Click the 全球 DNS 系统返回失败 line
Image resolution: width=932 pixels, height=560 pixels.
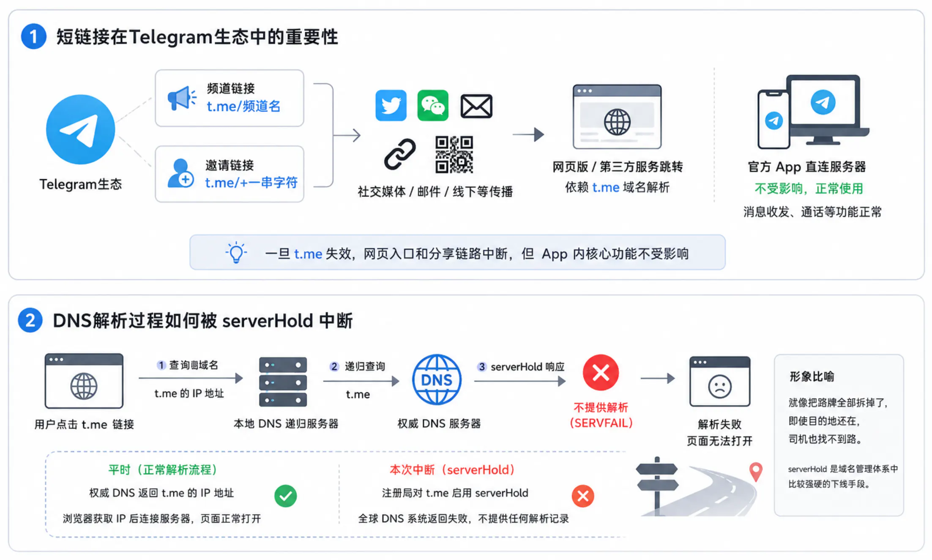pyautogui.click(x=463, y=519)
